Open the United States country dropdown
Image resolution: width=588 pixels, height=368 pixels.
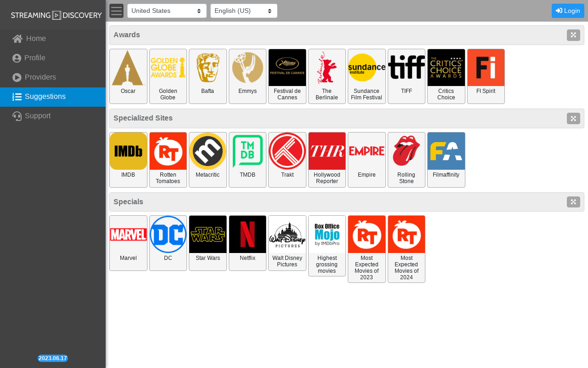click(167, 11)
